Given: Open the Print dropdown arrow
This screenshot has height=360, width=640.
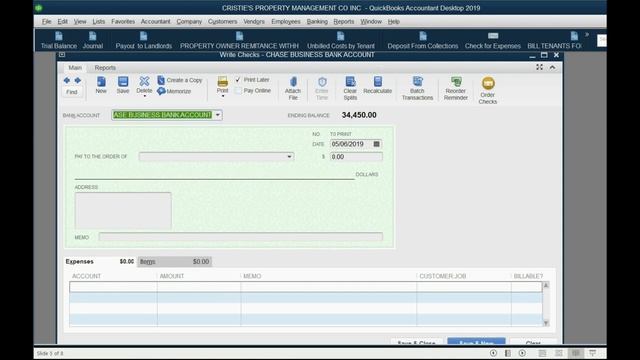Looking at the screenshot, I should [222, 96].
